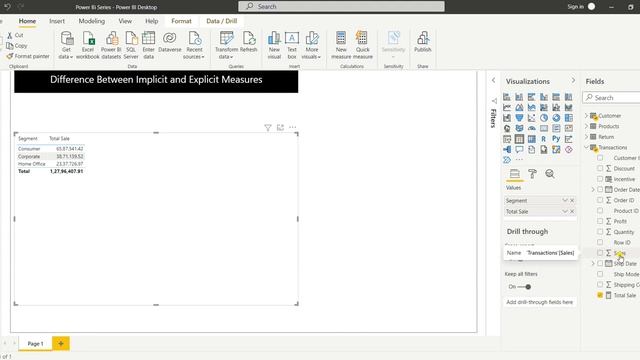Viewport: 640px width, 360px height.
Task: Click the Refresh button
Action: [248, 42]
